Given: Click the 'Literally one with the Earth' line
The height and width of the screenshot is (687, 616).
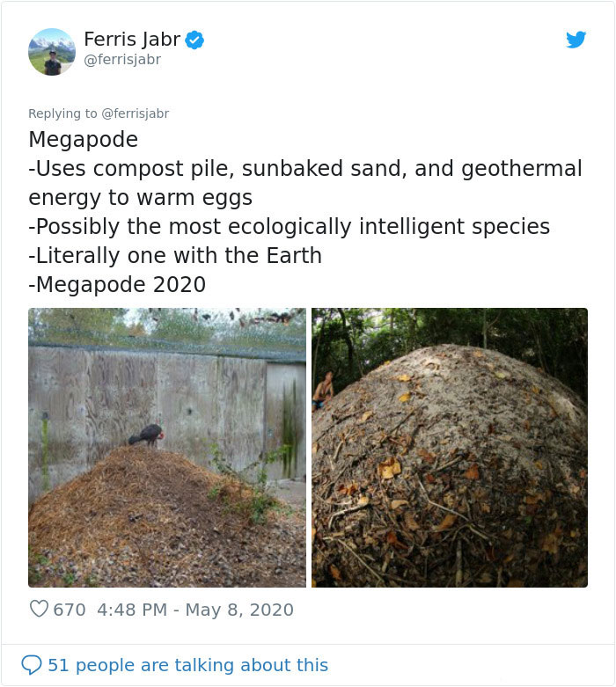Looking at the screenshot, I should (175, 255).
